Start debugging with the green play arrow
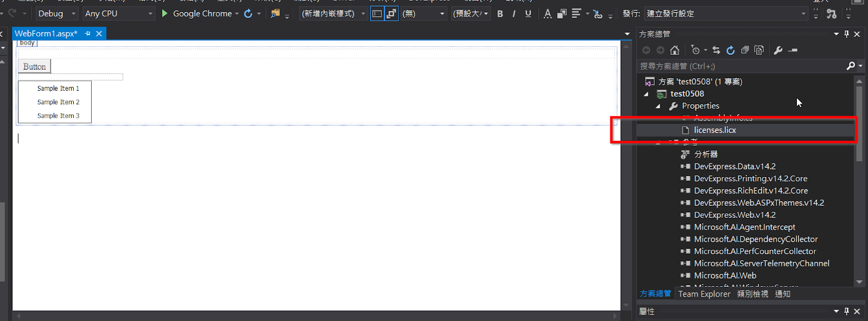868x321 pixels. click(x=164, y=13)
